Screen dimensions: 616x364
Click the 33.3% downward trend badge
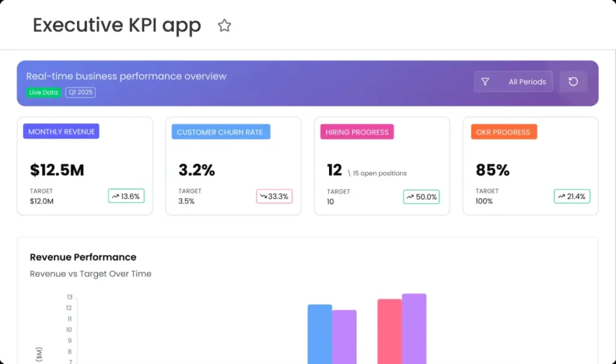click(274, 196)
